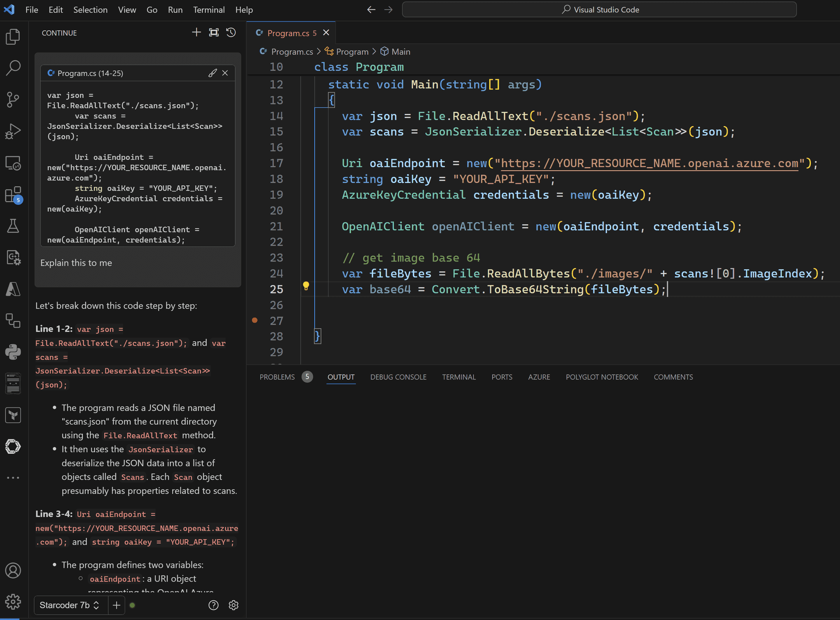840x620 pixels.
Task: Open the Terminal menu
Action: tap(208, 10)
